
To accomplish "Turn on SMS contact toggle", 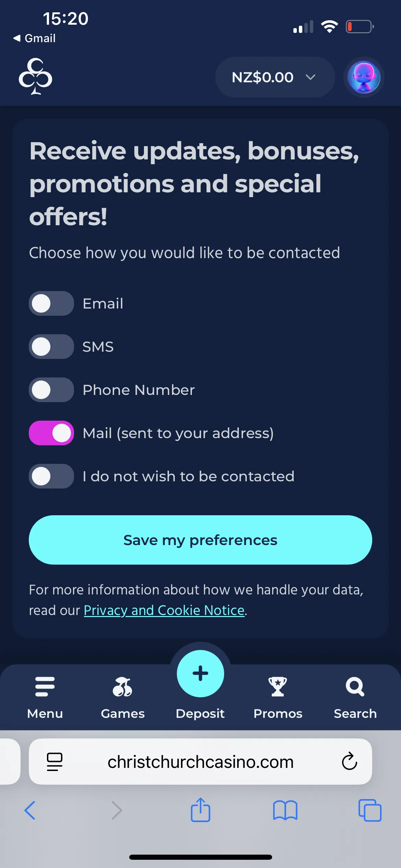I will tap(51, 347).
